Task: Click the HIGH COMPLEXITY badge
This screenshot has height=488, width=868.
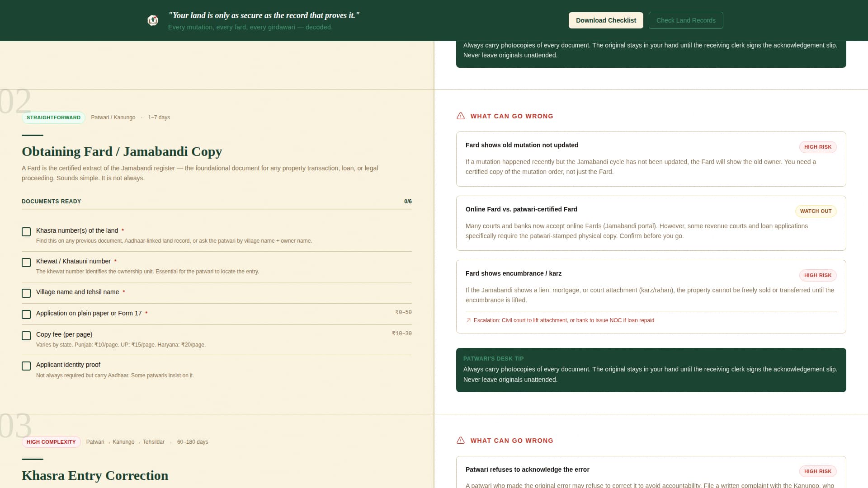Action: (51, 442)
